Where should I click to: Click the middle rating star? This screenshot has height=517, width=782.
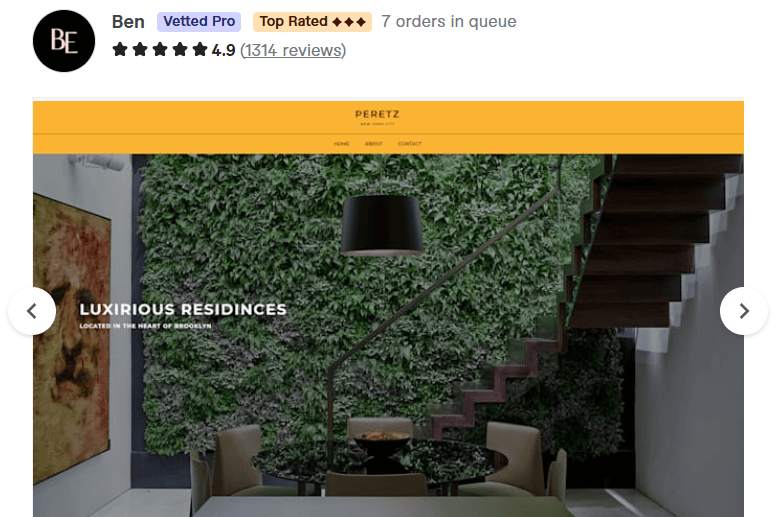(160, 50)
